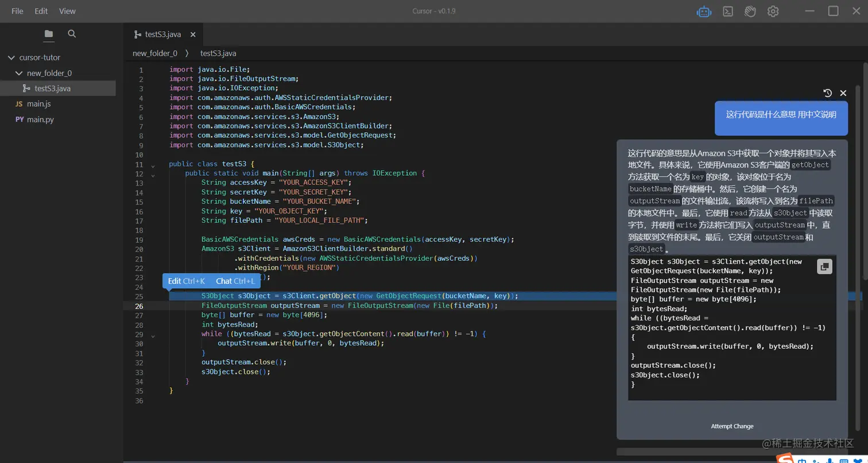Click the 'import java.io.File;' line
868x463 pixels.
[x=210, y=70]
